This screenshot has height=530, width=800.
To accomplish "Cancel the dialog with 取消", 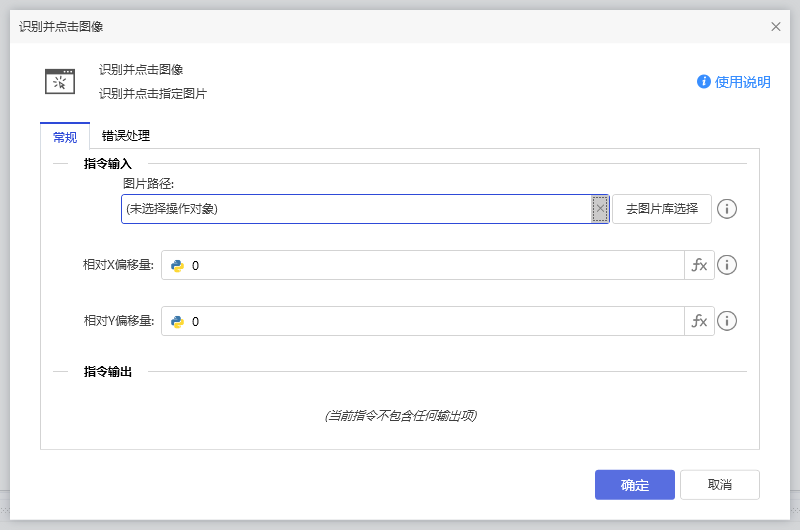I will 719,485.
